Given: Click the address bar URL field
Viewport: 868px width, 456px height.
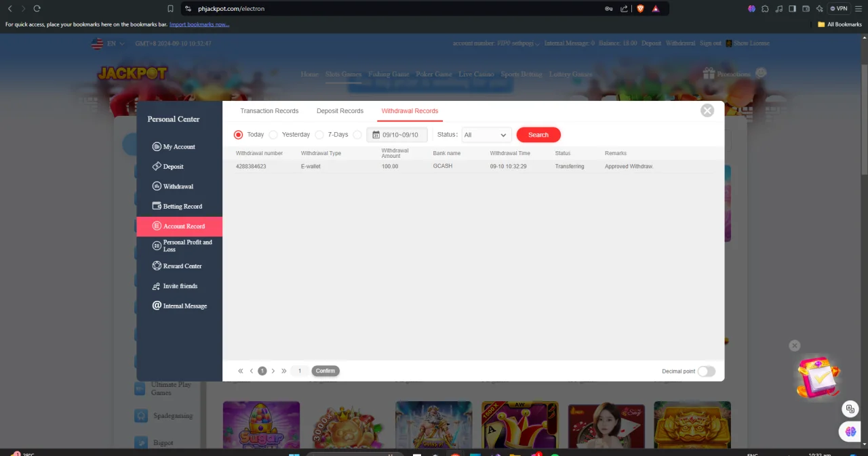Looking at the screenshot, I should (393, 9).
